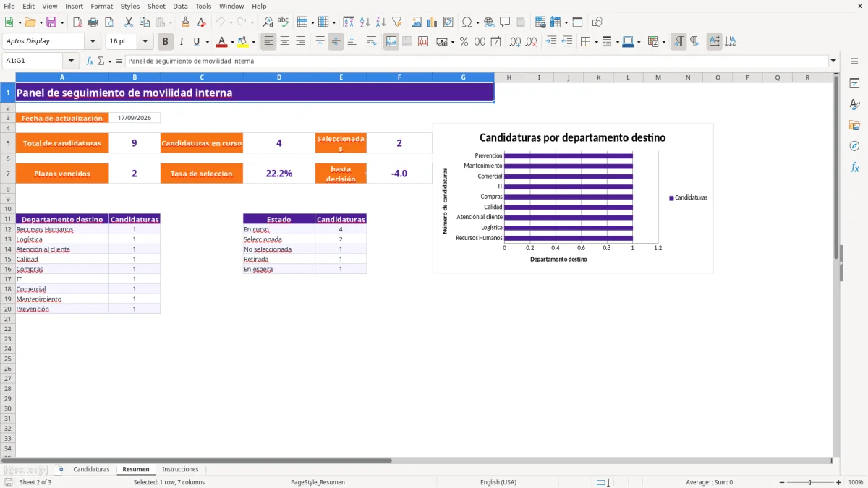Click Increase Indent icon

click(551, 42)
